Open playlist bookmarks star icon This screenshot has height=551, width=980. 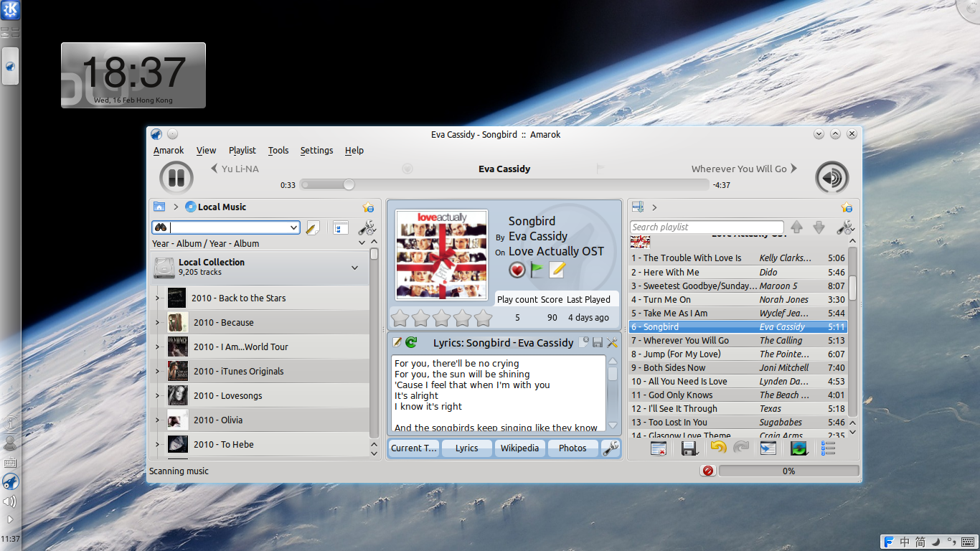pyautogui.click(x=847, y=207)
